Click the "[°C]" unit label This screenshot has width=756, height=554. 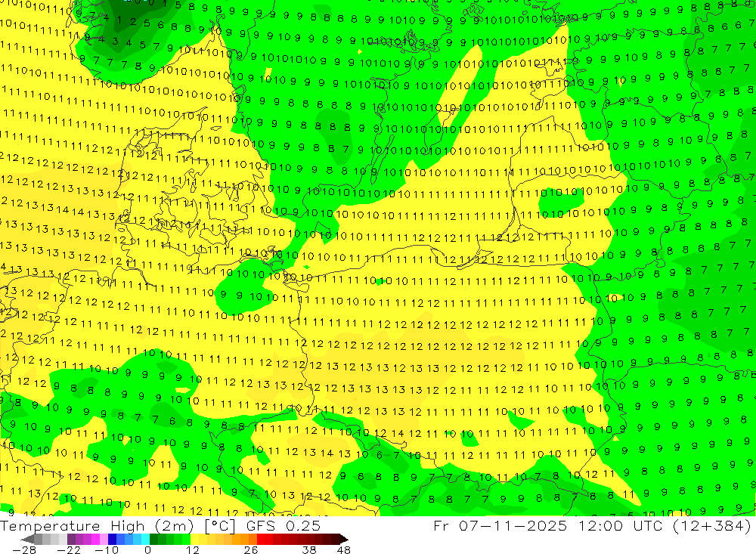point(220,525)
